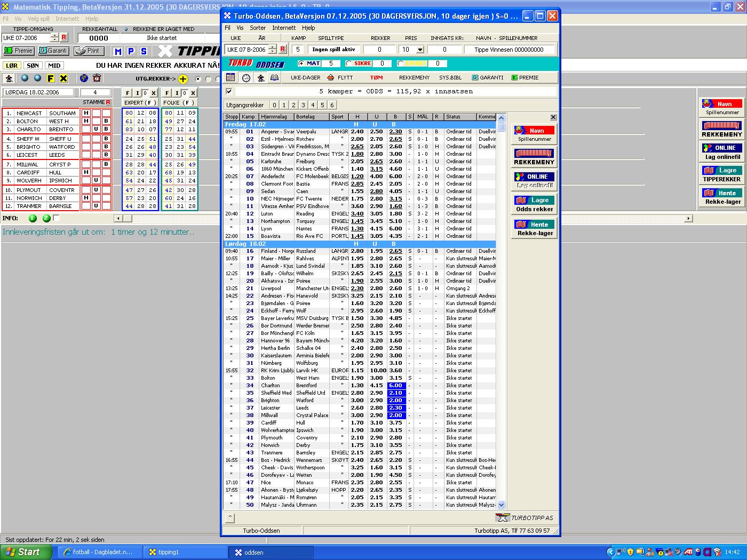The width and height of the screenshot is (747, 560).
Task: Click the left scroll arrow in Tipping window
Action: coord(118,218)
